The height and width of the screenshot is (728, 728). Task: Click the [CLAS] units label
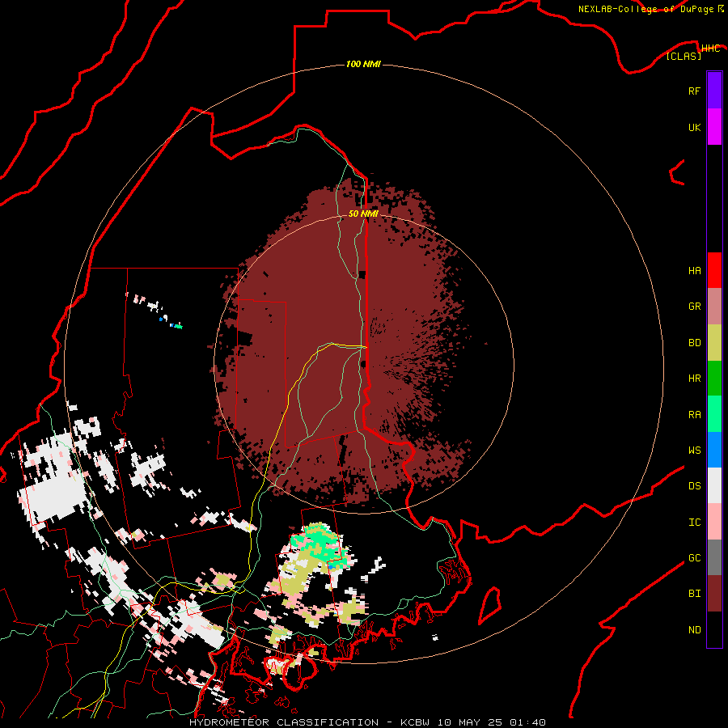(x=684, y=56)
